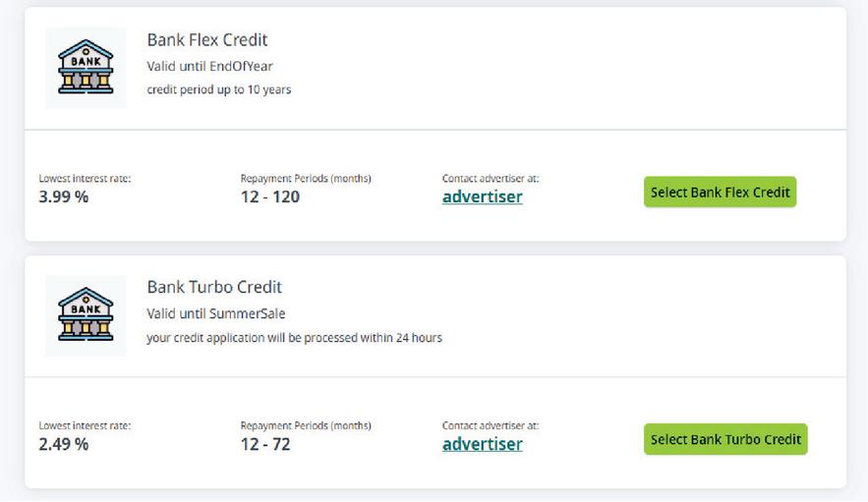This screenshot has width=868, height=502.
Task: Click the 12 - 120 repayment period value
Action: (x=269, y=196)
